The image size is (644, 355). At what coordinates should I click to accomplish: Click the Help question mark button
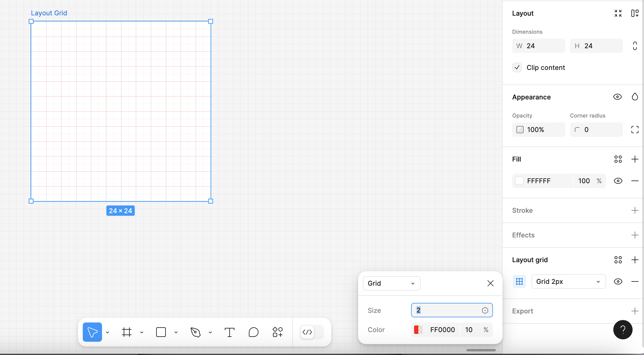pyautogui.click(x=623, y=330)
